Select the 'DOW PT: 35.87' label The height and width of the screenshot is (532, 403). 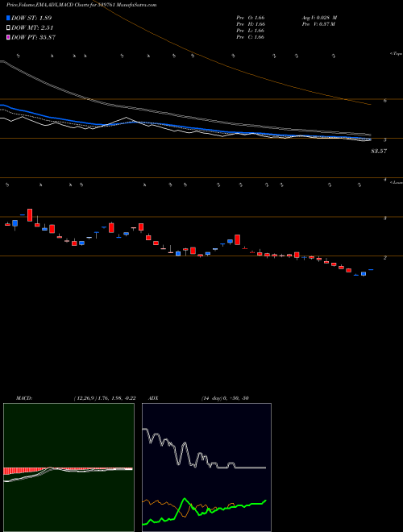coord(33,37)
